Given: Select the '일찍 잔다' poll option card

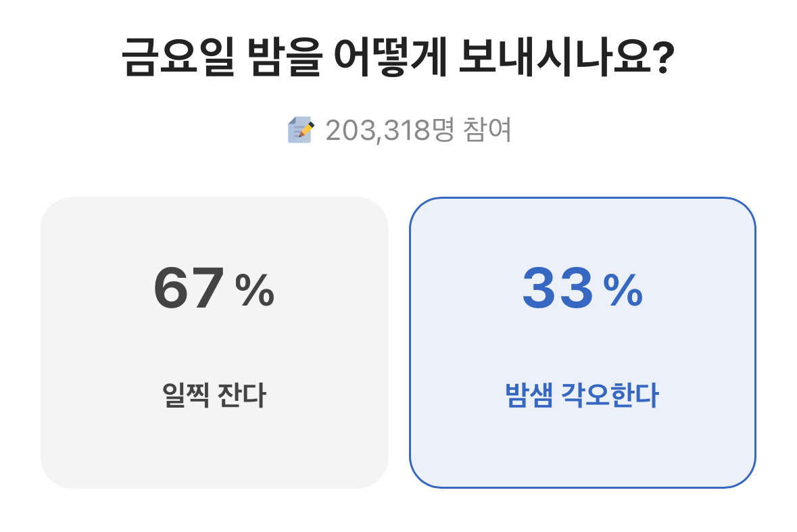Looking at the screenshot, I should 214,343.
